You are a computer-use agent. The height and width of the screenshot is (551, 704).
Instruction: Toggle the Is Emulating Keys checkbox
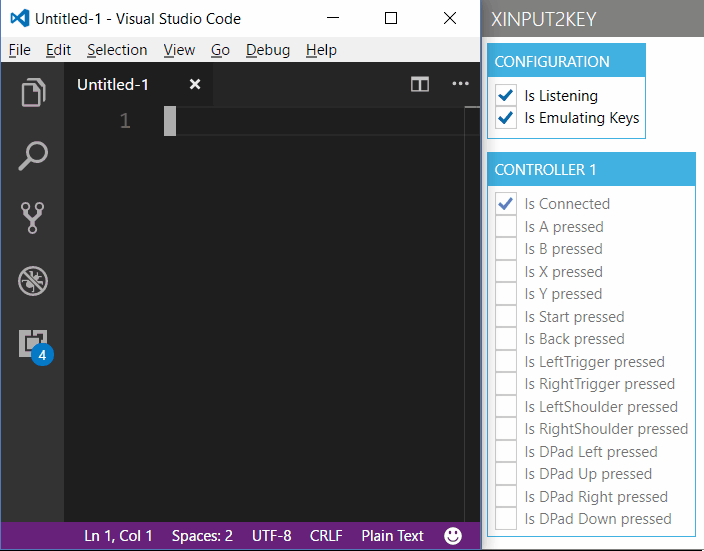pos(506,118)
